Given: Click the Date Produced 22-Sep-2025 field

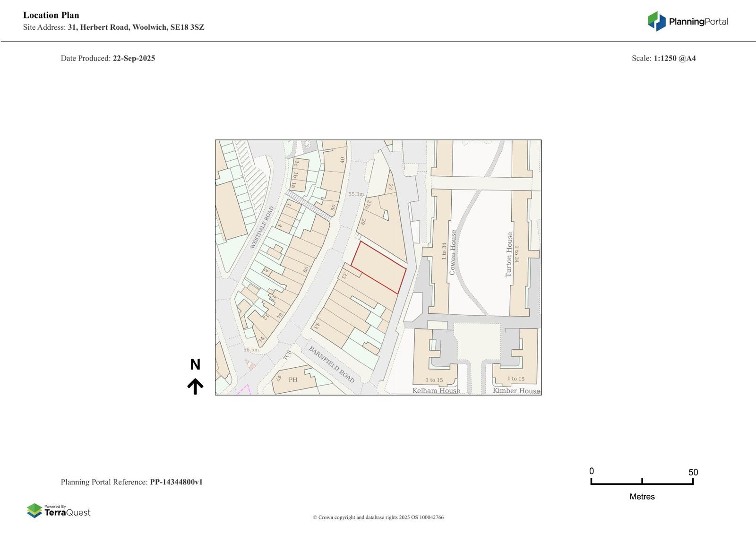Looking at the screenshot, I should (108, 58).
